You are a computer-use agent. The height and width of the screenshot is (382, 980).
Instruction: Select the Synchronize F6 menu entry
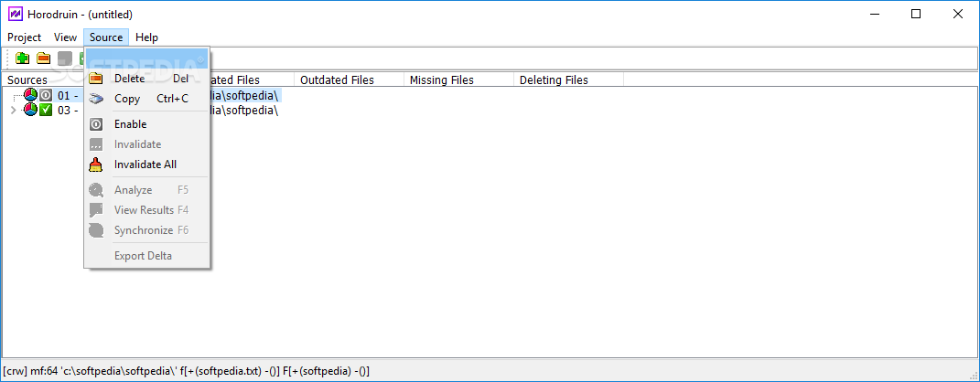click(x=147, y=230)
